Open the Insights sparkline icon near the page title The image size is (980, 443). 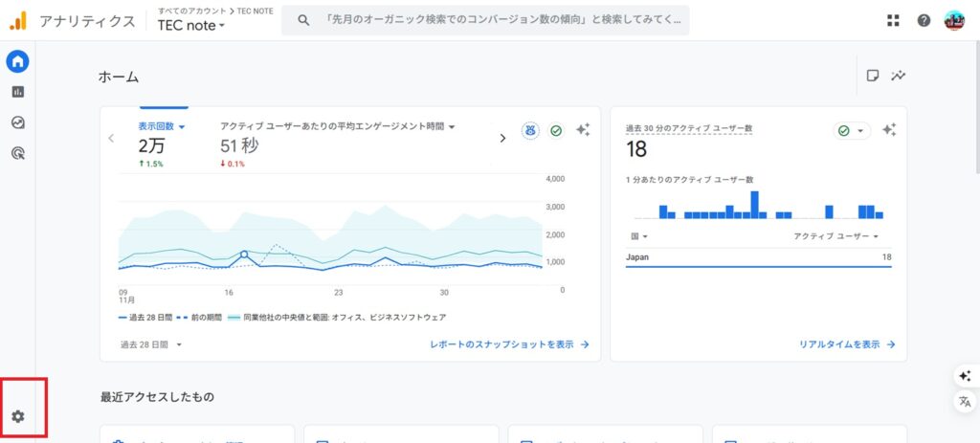click(898, 76)
